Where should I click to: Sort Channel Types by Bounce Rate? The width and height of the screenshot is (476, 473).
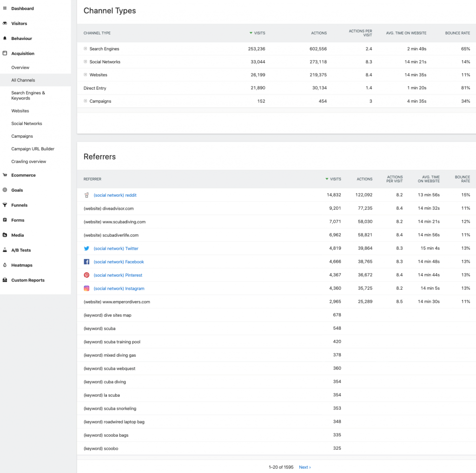(457, 33)
